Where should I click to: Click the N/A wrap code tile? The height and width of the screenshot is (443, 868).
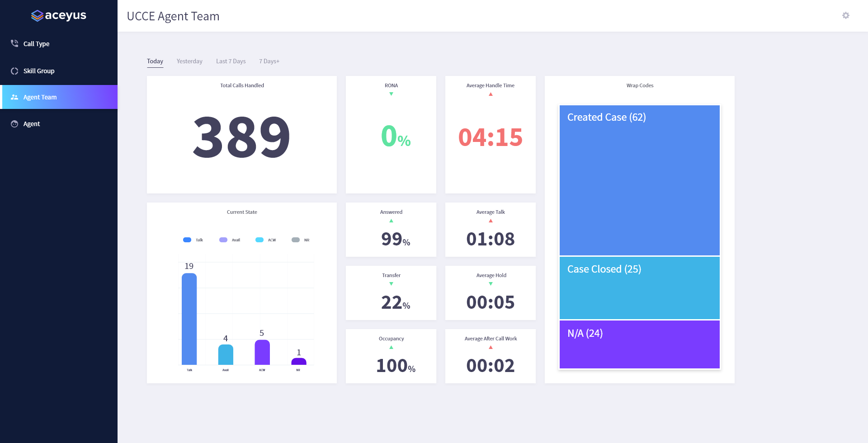point(639,344)
